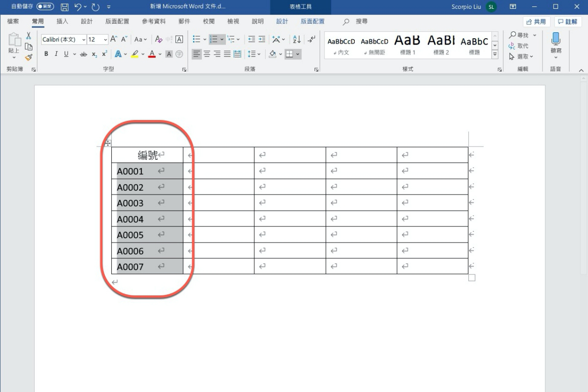This screenshot has width=588, height=392.
Task: Switch to the 插入 ribbon tab
Action: (62, 22)
